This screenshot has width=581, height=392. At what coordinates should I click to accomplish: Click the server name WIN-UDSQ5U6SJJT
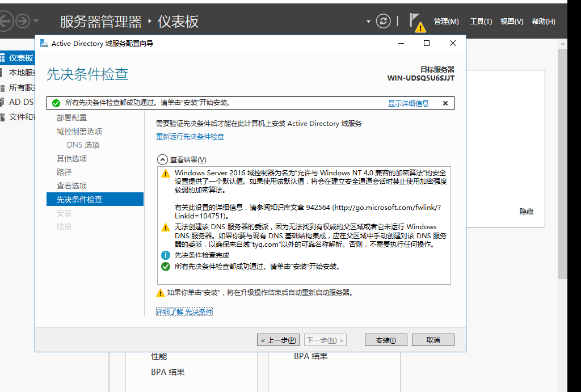point(420,78)
